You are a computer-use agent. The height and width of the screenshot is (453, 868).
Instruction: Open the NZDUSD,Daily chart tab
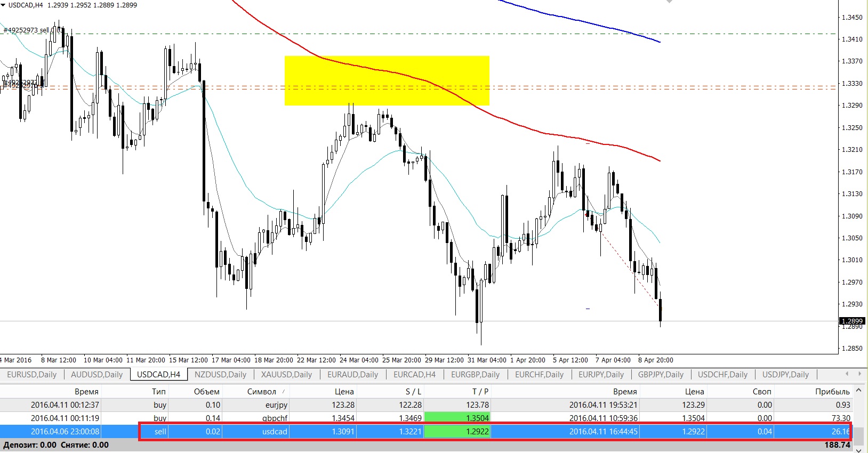[220, 375]
